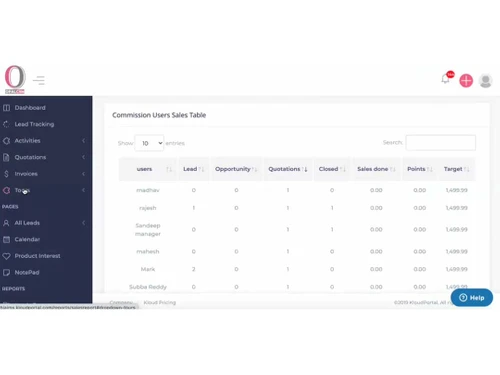Sort table by Sales done column arrows
500x375 pixels.
coord(392,169)
